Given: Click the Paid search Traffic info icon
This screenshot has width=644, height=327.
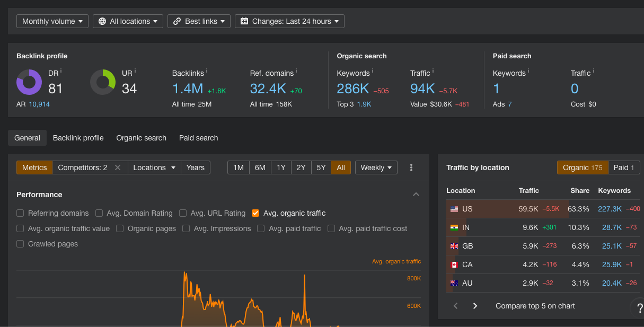Looking at the screenshot, I should pos(594,70).
